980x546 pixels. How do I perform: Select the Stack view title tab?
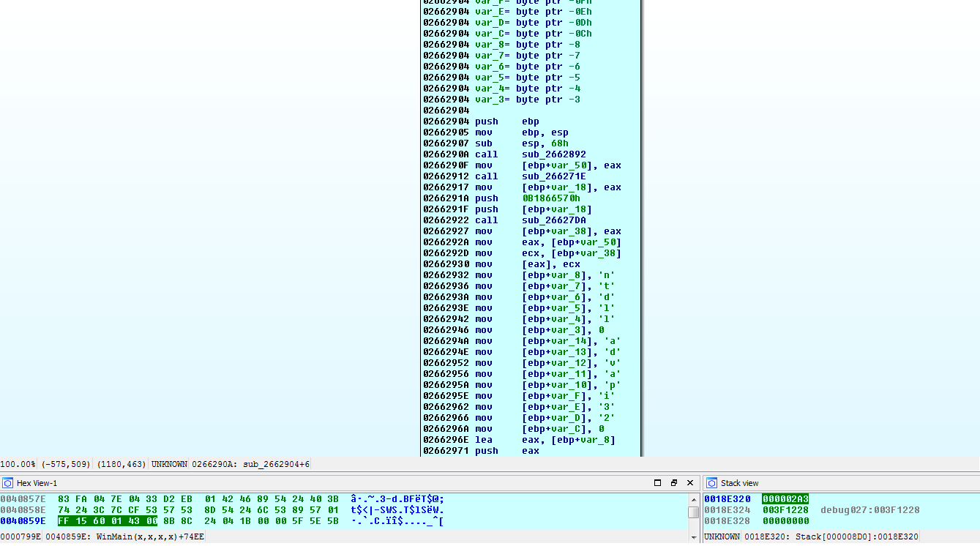739,483
